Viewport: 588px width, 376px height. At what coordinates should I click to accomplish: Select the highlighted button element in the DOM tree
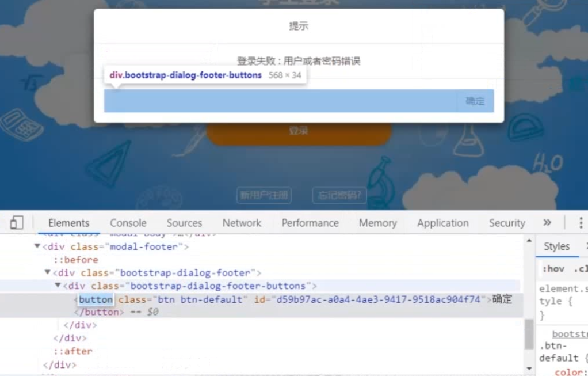(95, 299)
